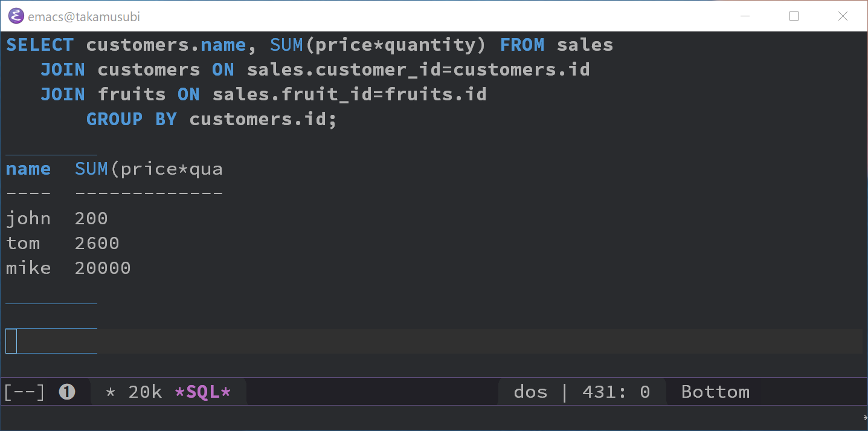The width and height of the screenshot is (868, 431).
Task: Close the Emacs window
Action: pyautogui.click(x=843, y=16)
